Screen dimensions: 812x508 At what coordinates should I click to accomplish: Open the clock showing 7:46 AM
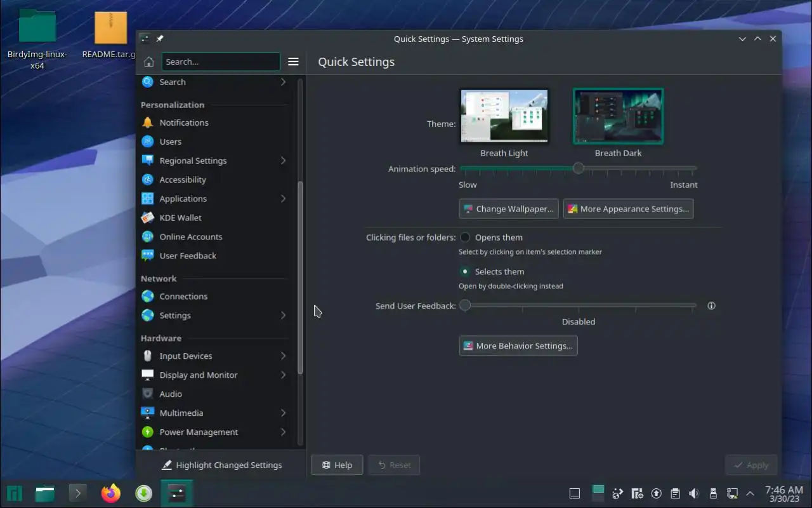click(784, 493)
